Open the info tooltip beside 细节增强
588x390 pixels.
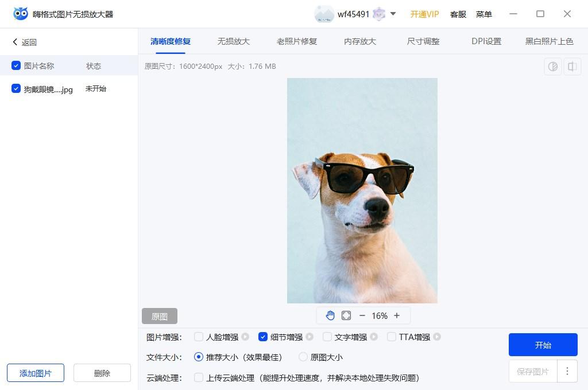tap(309, 337)
